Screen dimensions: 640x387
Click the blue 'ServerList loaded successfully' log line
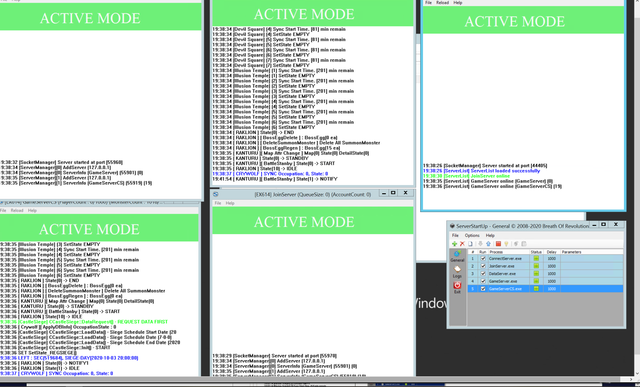(x=481, y=171)
